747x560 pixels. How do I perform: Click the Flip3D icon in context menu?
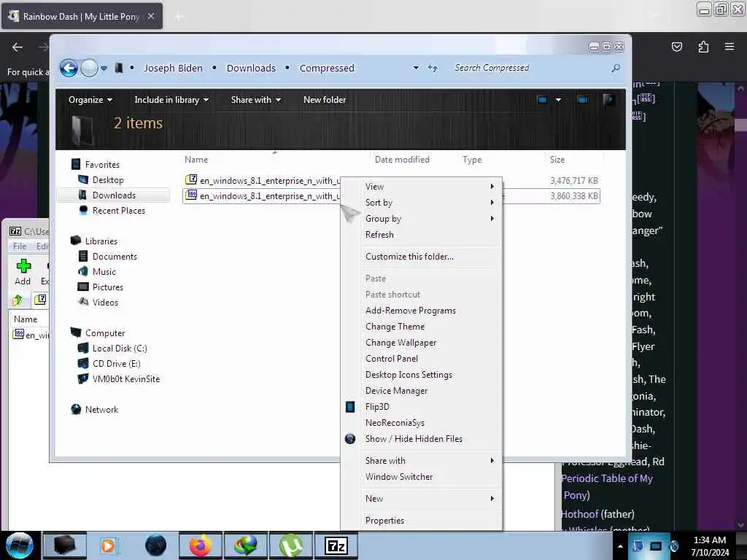point(350,407)
